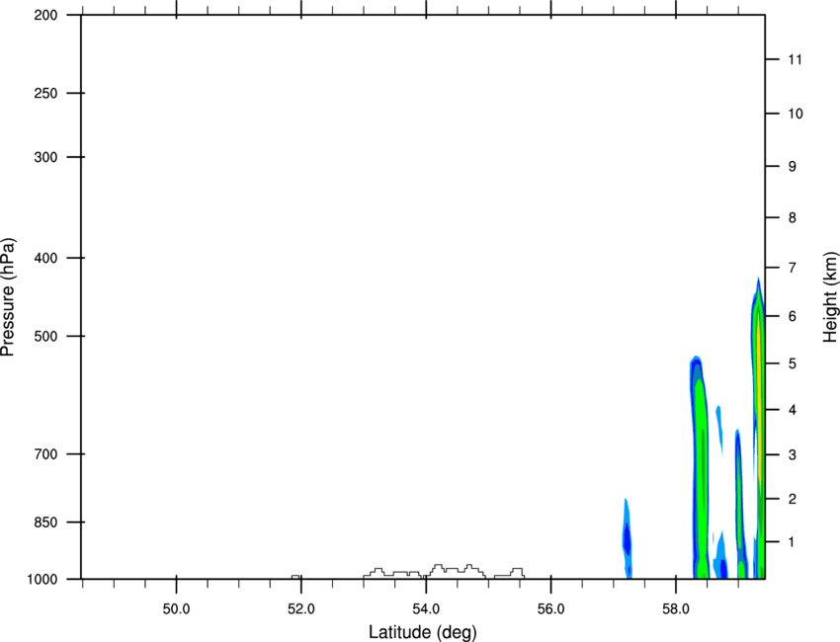Click the 5 km height label
This screenshot has height=642, width=840.
tap(793, 363)
